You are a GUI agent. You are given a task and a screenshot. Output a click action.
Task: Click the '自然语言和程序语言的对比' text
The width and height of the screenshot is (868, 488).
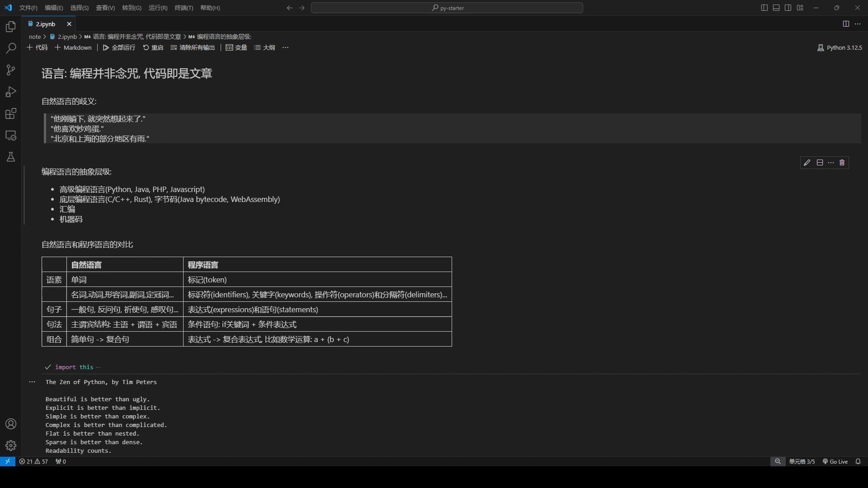click(87, 244)
